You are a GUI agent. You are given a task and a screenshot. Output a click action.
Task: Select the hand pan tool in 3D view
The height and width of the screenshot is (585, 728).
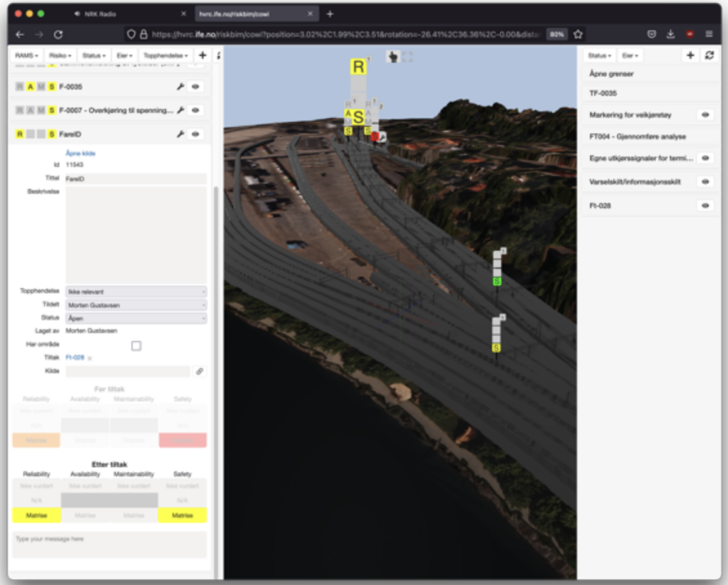[x=392, y=57]
